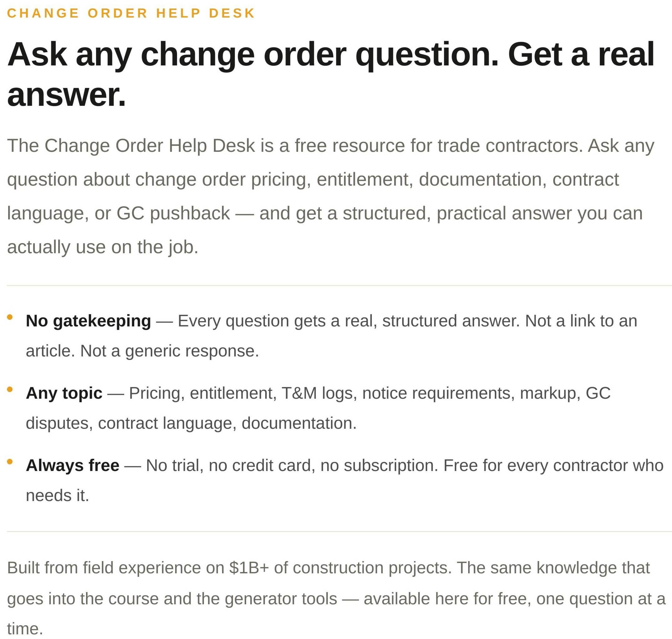Viewport: 672px width, 639px height.
Task: Select the bold "No gatekeeping" label
Action: [88, 321]
